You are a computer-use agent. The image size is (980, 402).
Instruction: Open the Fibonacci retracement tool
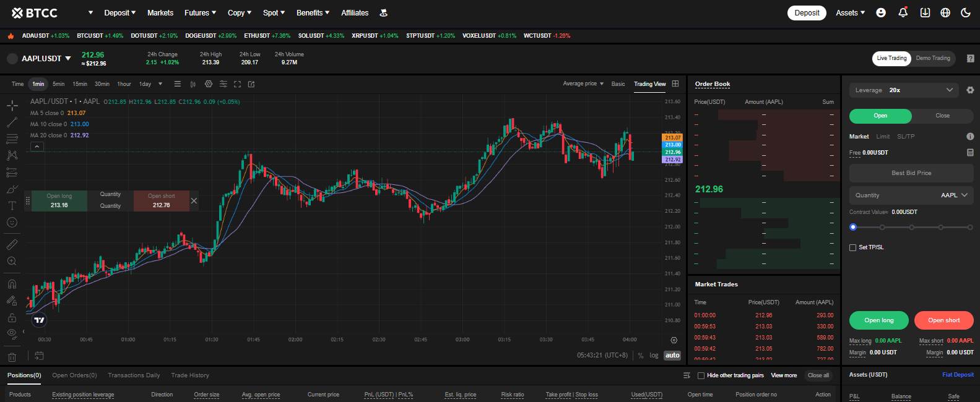(x=12, y=139)
